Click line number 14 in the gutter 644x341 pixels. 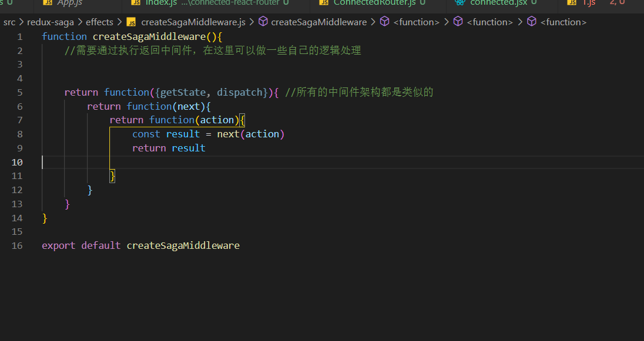pyautogui.click(x=17, y=218)
